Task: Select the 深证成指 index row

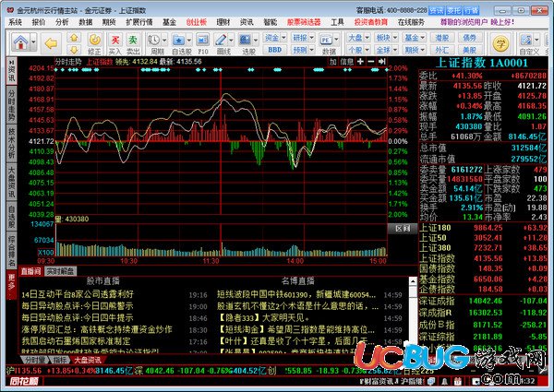Action: click(483, 301)
